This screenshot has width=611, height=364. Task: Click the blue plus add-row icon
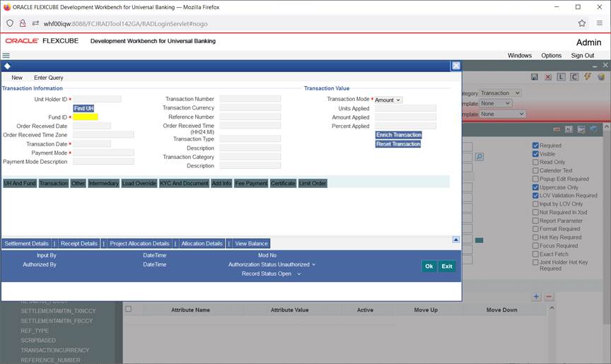536,297
